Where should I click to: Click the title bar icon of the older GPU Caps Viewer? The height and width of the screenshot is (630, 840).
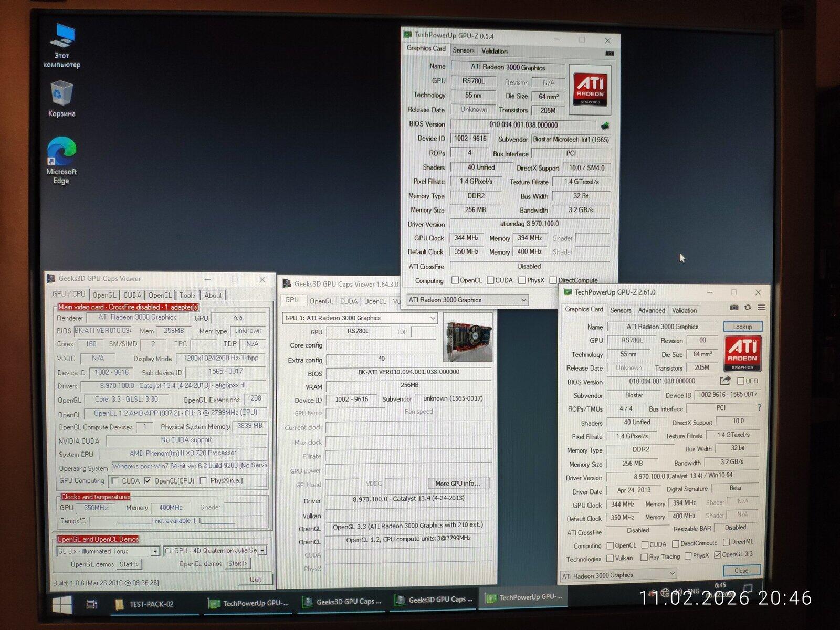[x=51, y=279]
